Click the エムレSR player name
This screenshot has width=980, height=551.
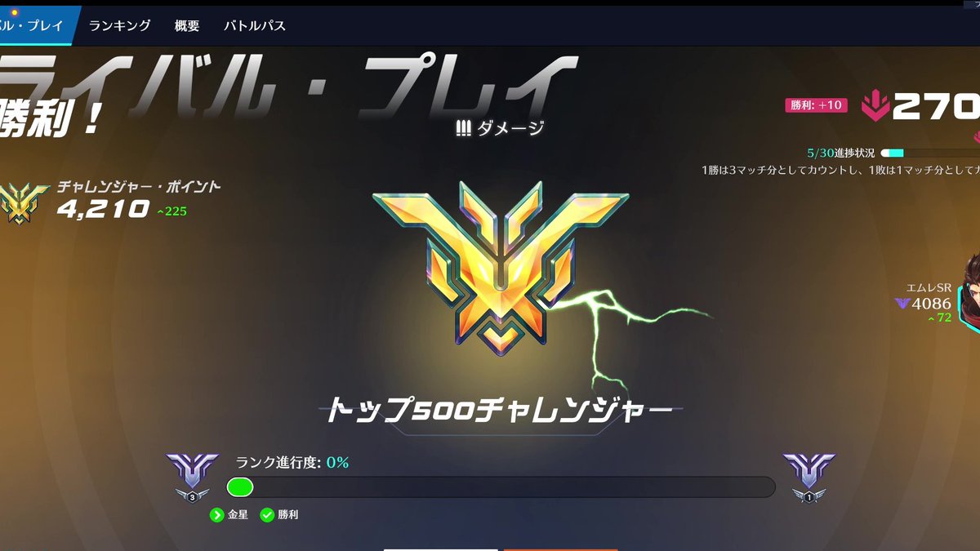[929, 287]
